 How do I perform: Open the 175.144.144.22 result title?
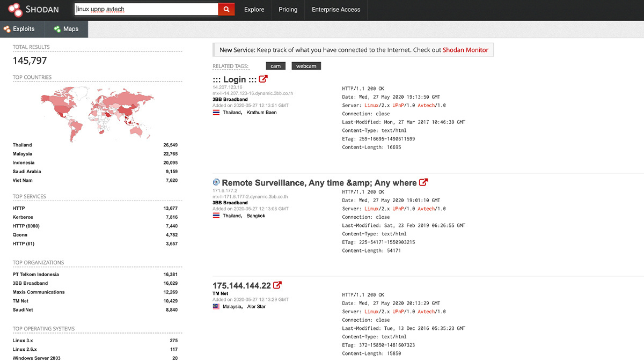click(x=241, y=286)
